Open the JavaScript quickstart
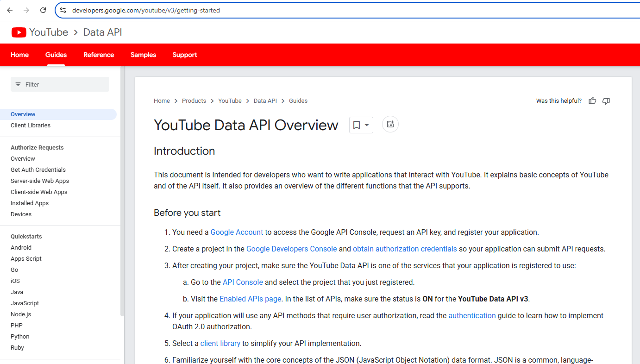 tap(25, 303)
